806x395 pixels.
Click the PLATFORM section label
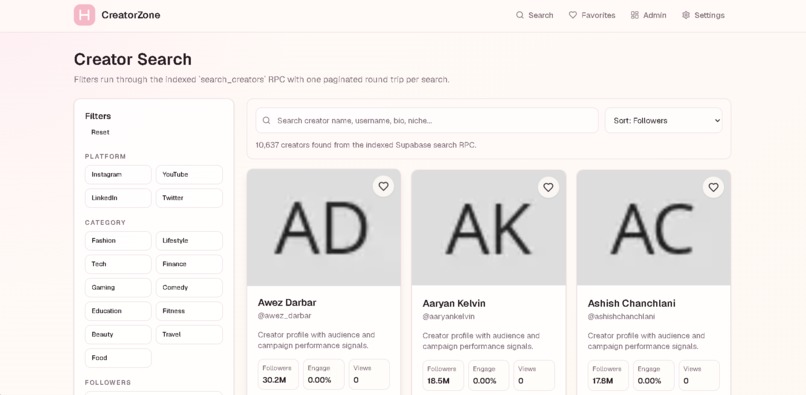click(105, 156)
